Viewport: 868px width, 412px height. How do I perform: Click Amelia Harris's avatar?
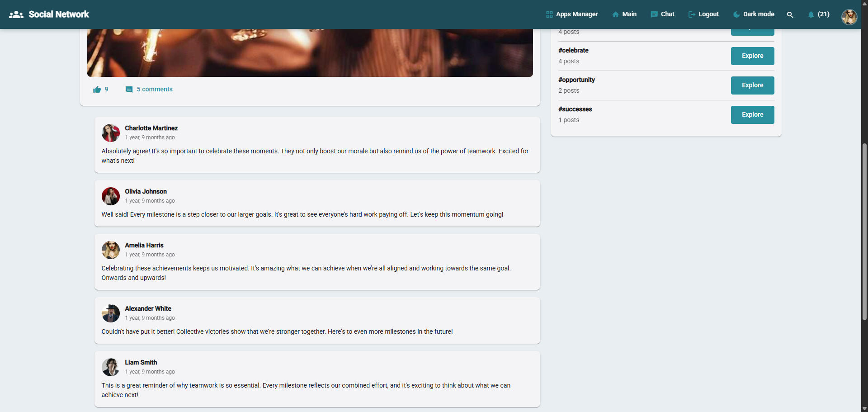coord(111,250)
